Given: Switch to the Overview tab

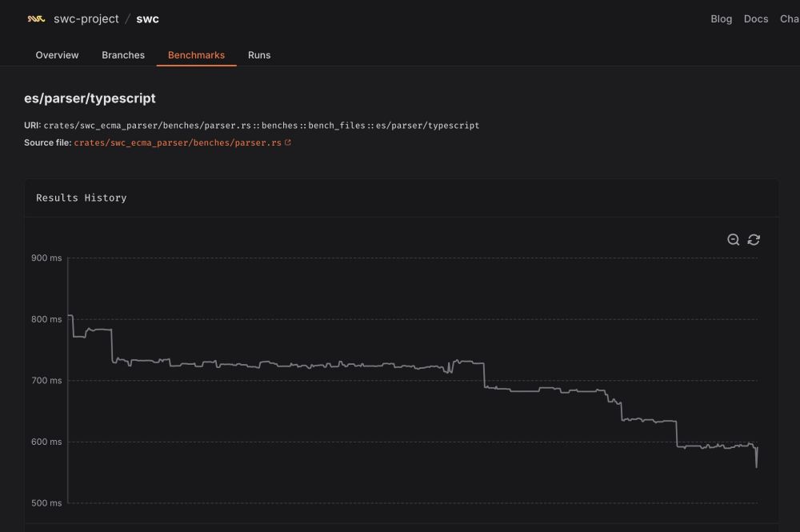Looking at the screenshot, I should pyautogui.click(x=57, y=55).
